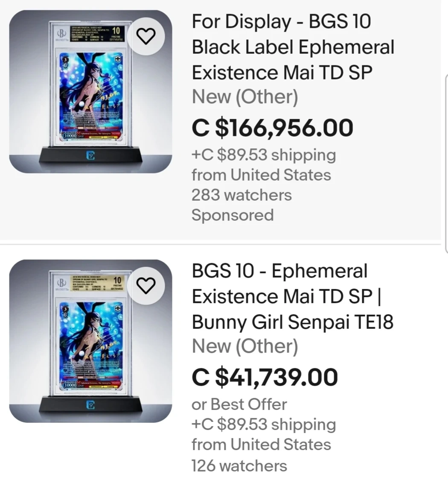This screenshot has height=486, width=448.
Task: Click the shipping cost on the Sponsored listing
Action: [263, 155]
